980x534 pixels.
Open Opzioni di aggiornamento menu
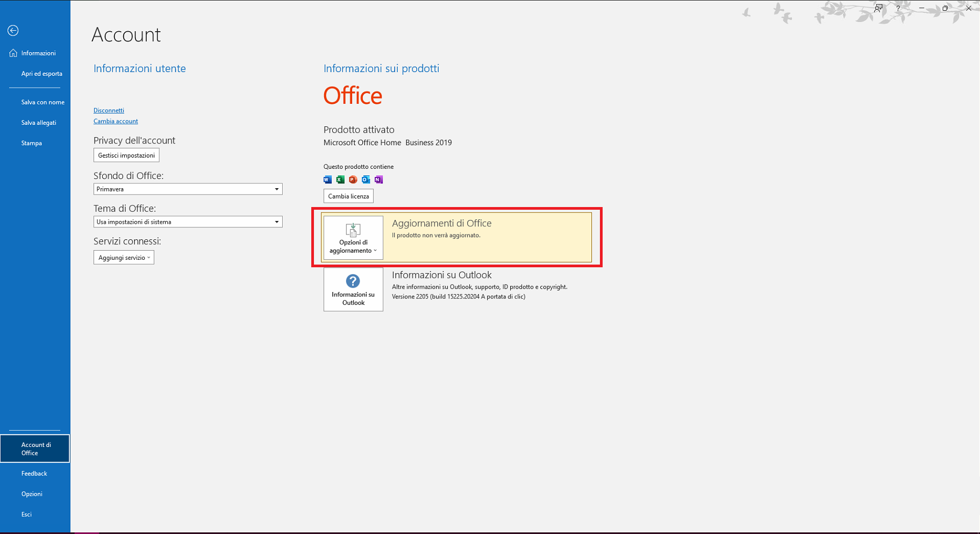353,238
